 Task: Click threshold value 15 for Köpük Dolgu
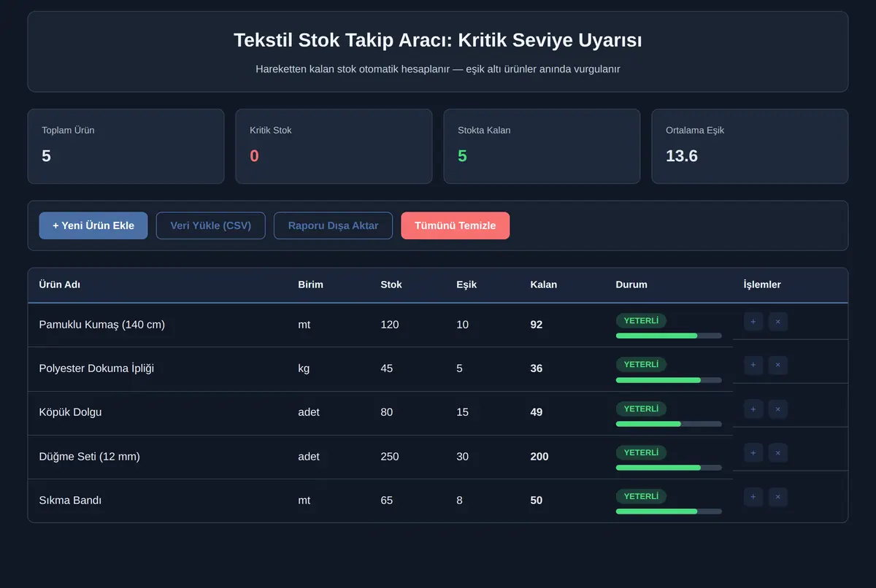click(x=463, y=412)
